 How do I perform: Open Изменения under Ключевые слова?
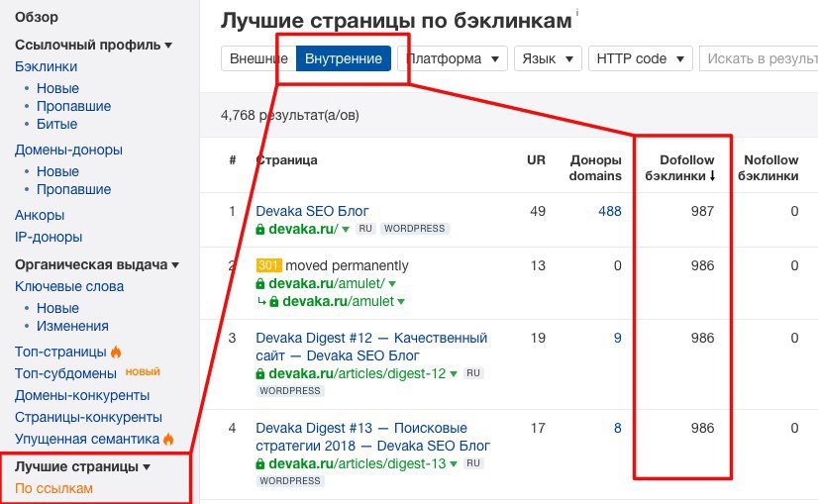tap(72, 326)
